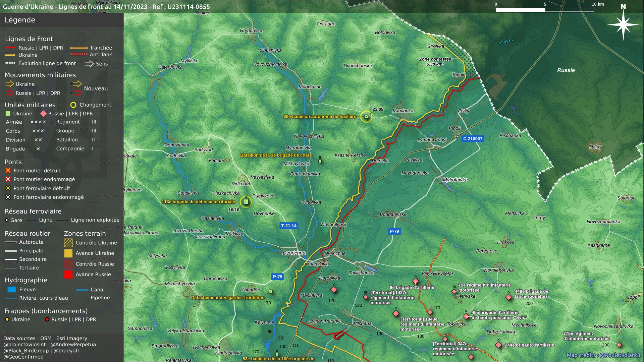This screenshot has height=362, width=644.
Task: Click the Odradne village label
Action: click(326, 24)
